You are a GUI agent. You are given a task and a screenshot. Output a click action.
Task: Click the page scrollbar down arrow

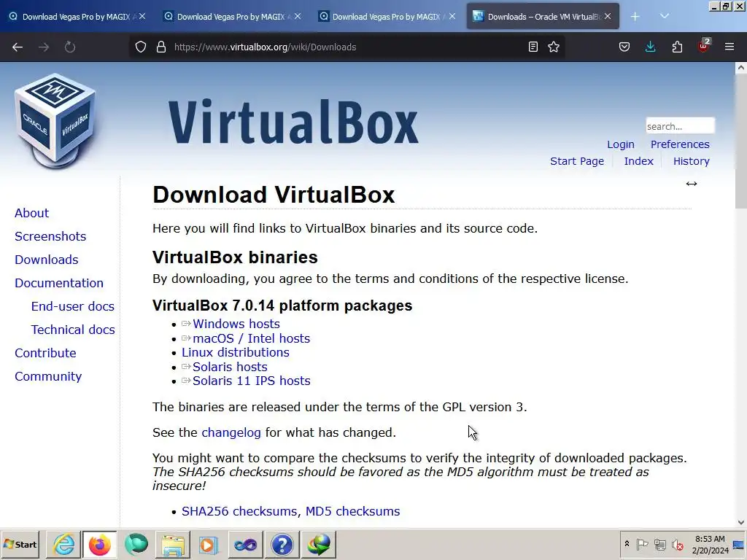[741, 522]
